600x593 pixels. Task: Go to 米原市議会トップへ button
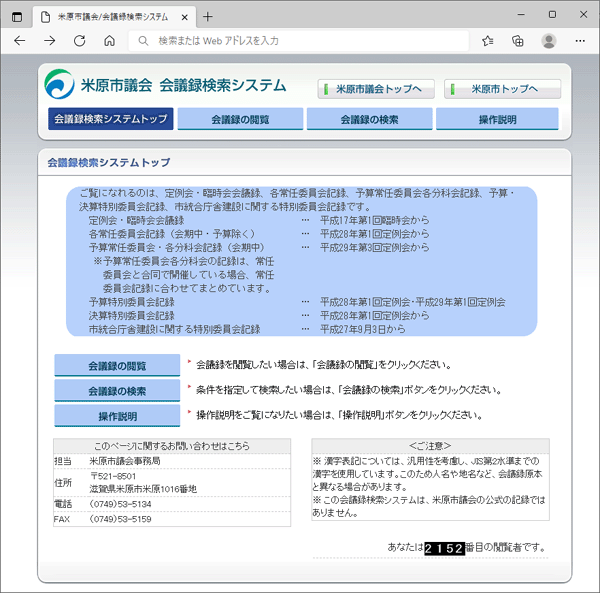[x=376, y=89]
